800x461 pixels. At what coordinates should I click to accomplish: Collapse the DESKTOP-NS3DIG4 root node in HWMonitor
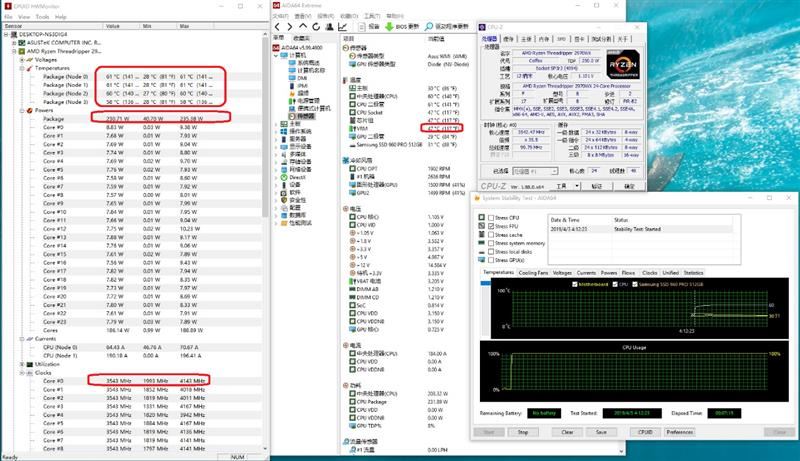coord(7,34)
